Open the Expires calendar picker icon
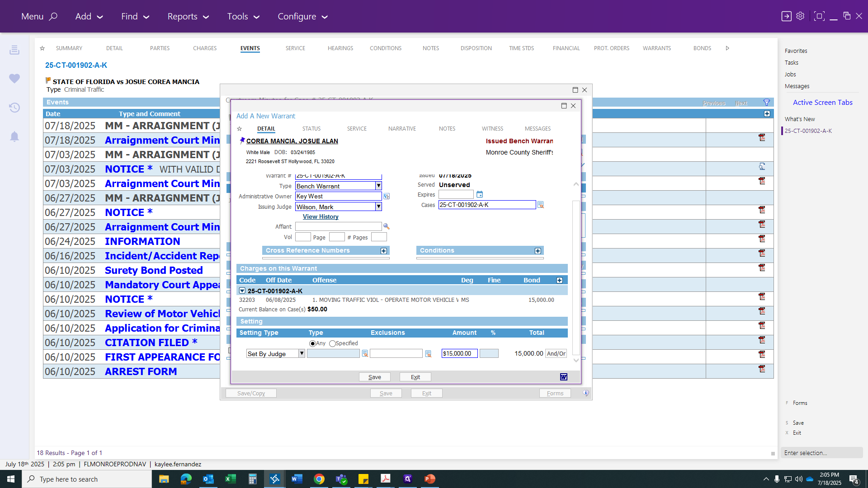This screenshot has width=868, height=488. click(480, 194)
